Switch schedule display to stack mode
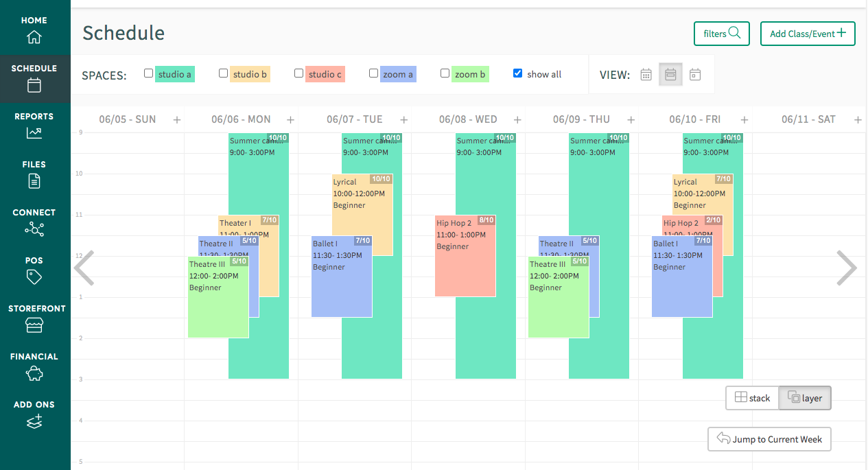The image size is (868, 470). (x=752, y=398)
